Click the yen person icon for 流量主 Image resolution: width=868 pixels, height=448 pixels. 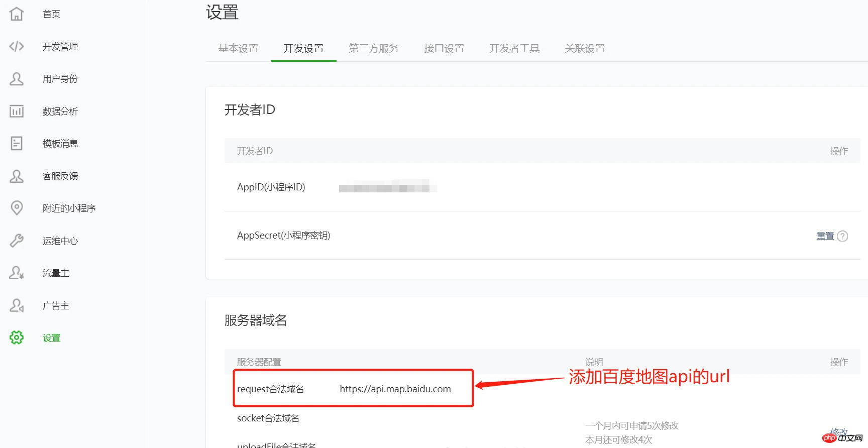(x=17, y=273)
